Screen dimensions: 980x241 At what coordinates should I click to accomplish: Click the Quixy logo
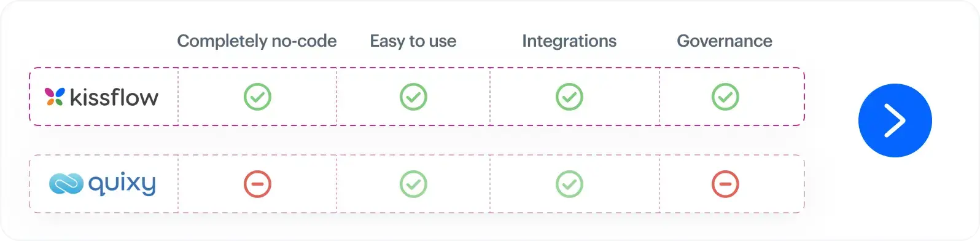coord(103,184)
